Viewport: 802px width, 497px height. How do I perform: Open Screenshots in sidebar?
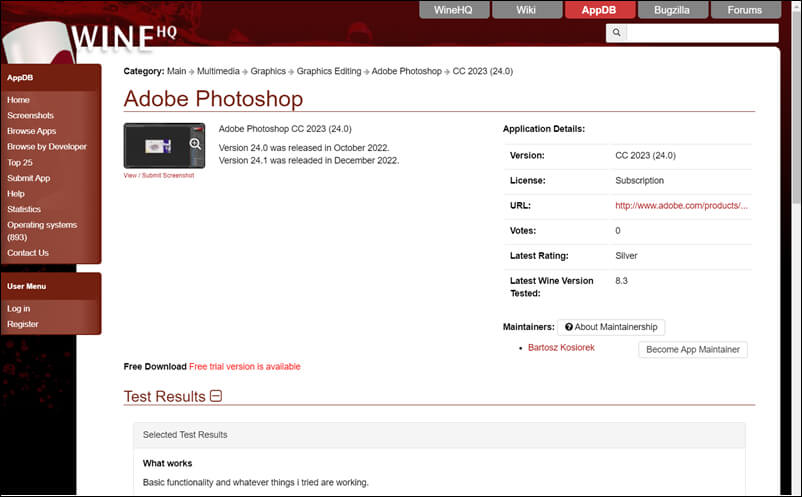click(30, 116)
